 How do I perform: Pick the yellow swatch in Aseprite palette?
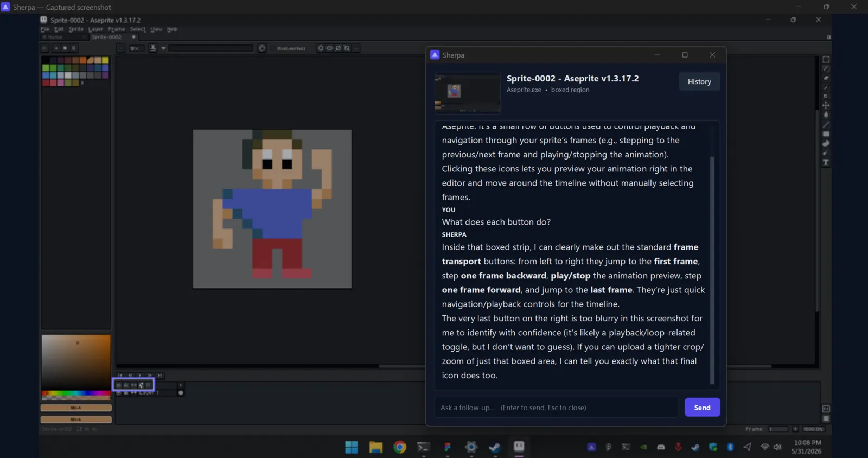[x=105, y=61]
